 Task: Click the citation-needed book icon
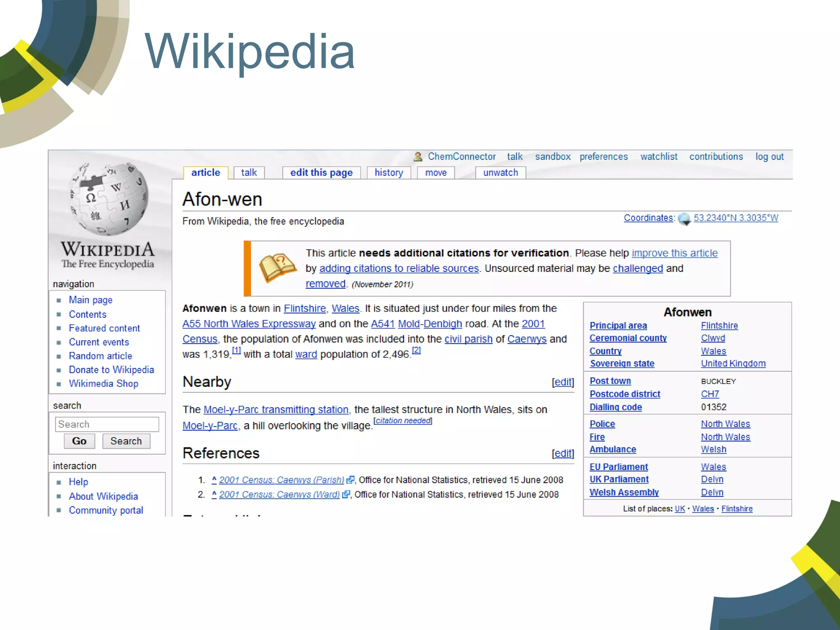(x=278, y=267)
